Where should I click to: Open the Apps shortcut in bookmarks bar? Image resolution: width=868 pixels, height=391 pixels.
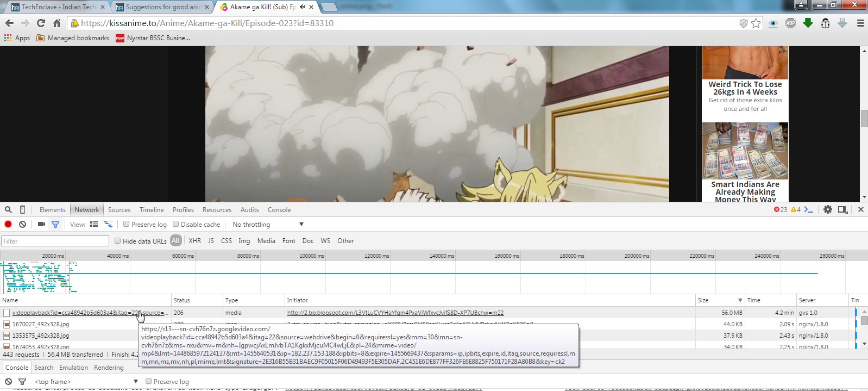point(17,38)
